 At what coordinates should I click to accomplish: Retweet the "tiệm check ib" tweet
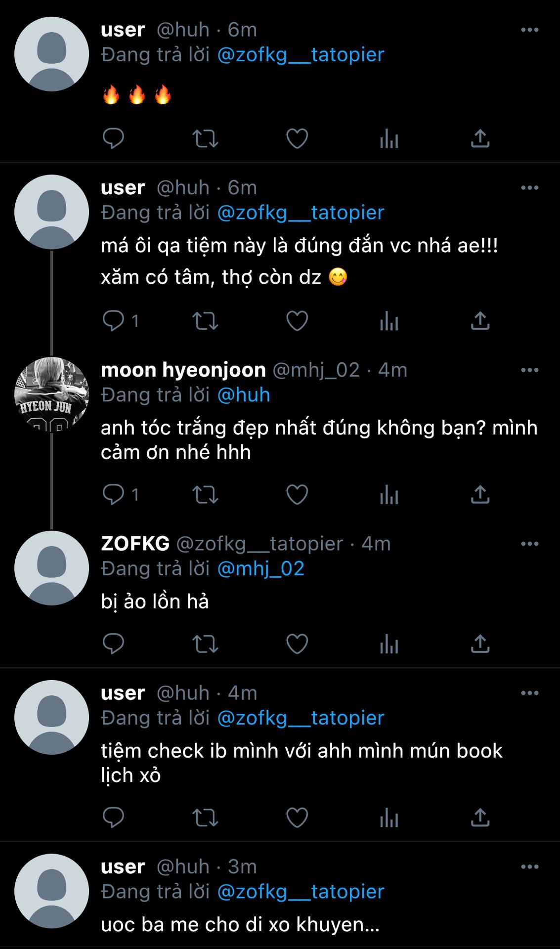205,817
